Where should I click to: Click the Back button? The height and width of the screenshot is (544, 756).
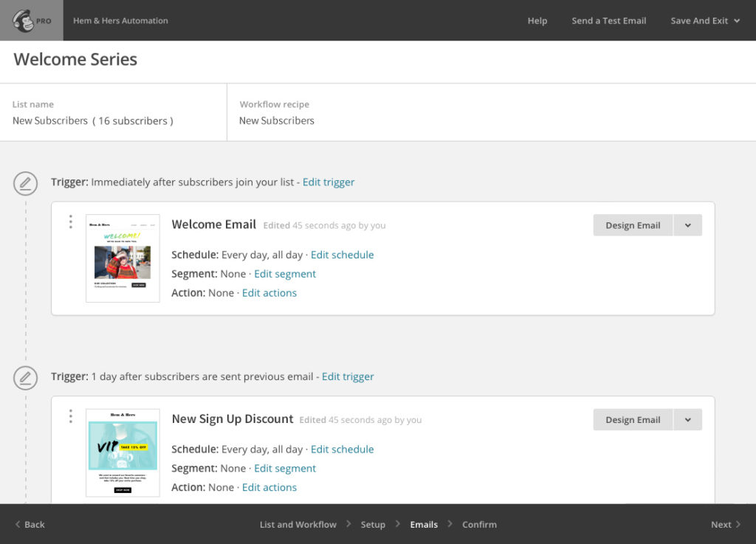(x=30, y=524)
